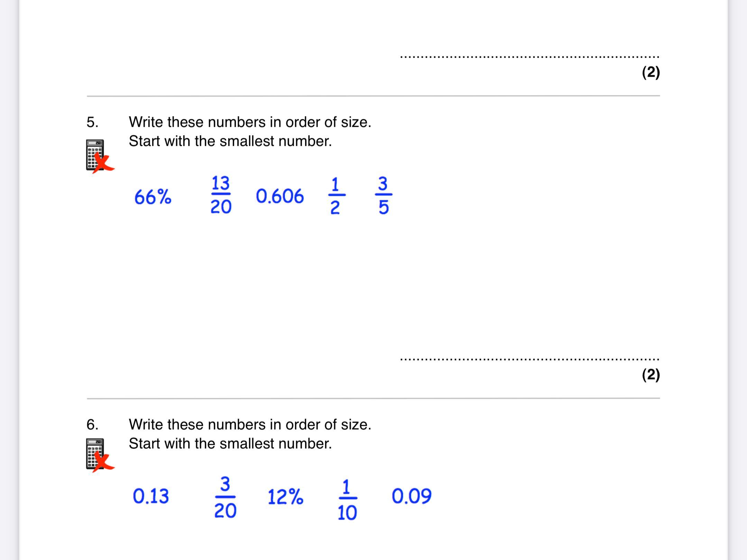Select the fraction 1 over 10
This screenshot has width=747, height=560.
[347, 500]
